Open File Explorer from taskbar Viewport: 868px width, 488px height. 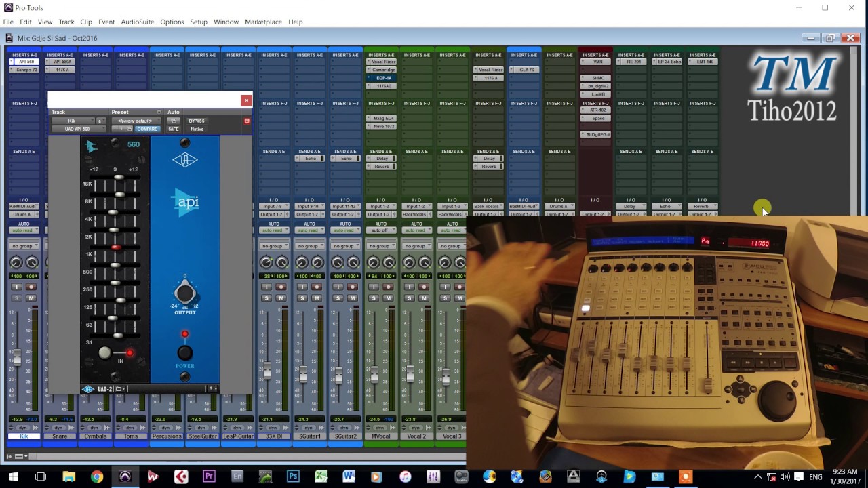pos(69,477)
